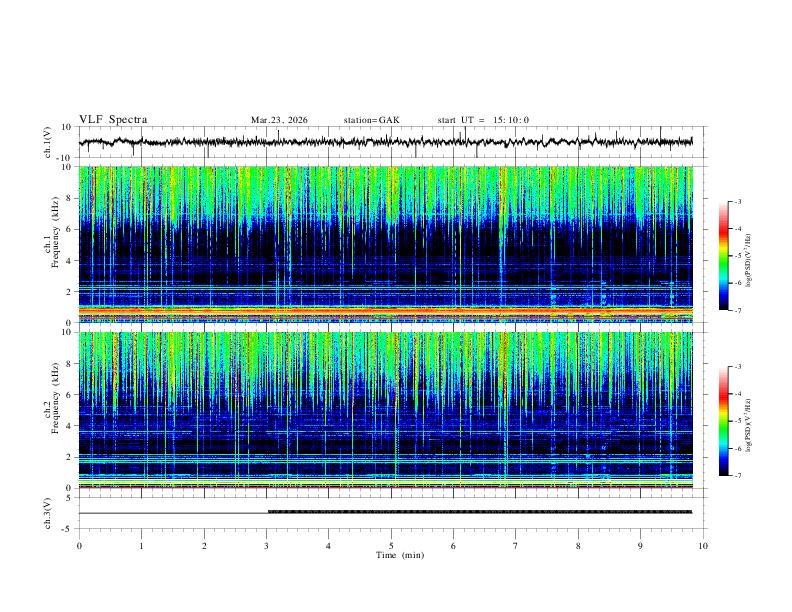Image resolution: width=792 pixels, height=612 pixels.
Task: Click the ch.2 spectrogram PSD color bar
Action: [724, 421]
